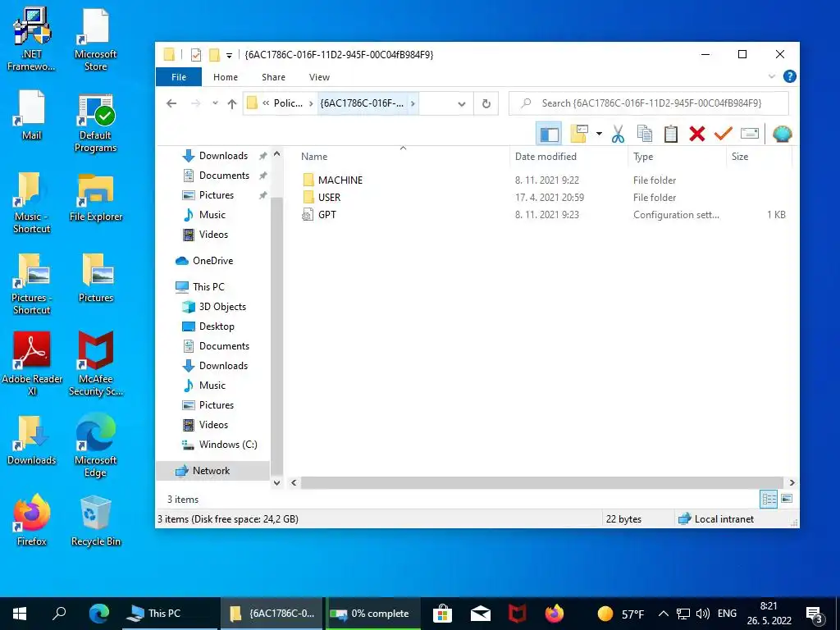840x630 pixels.
Task: Click navigation pane scroll down arrow
Action: [x=277, y=482]
